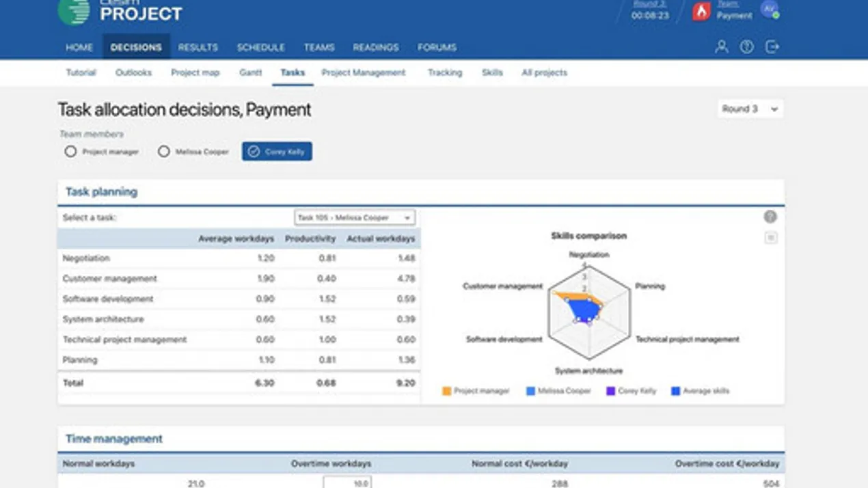The width and height of the screenshot is (868, 488).
Task: Open the Task planning help icon
Action: click(x=770, y=217)
